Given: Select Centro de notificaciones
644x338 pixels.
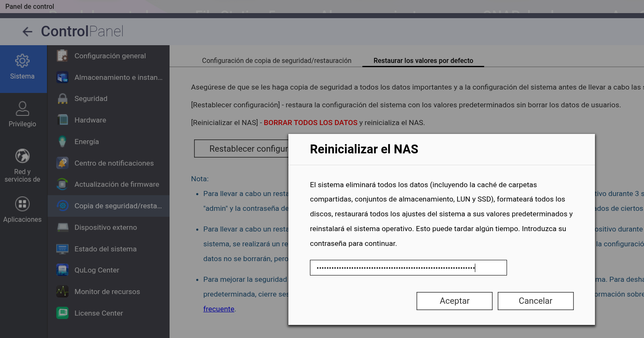Looking at the screenshot, I should (114, 163).
